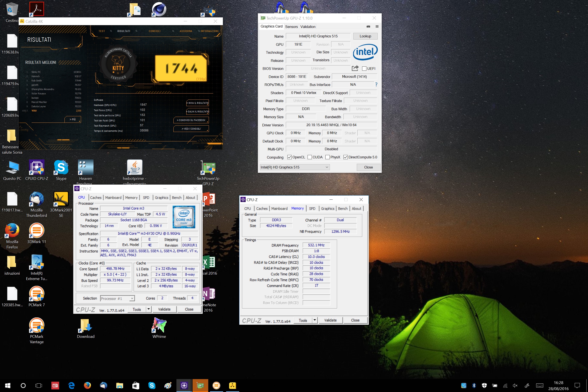Click Driver Version field in GPU-Z
This screenshot has height=392, width=588.
(x=331, y=125)
